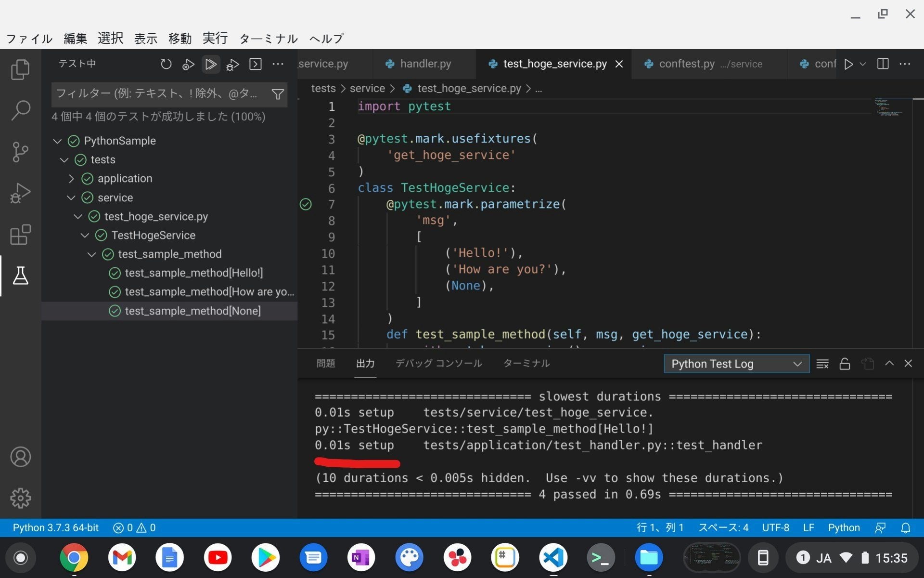Toggle the notifications bell in status bar

906,527
